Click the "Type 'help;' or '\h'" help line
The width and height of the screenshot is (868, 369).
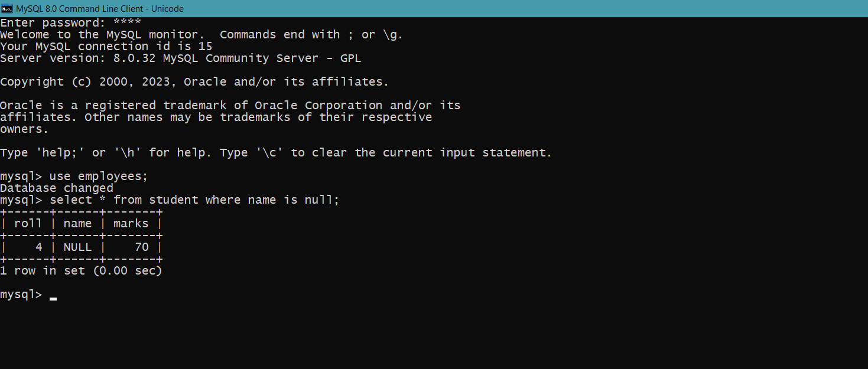[276, 153]
